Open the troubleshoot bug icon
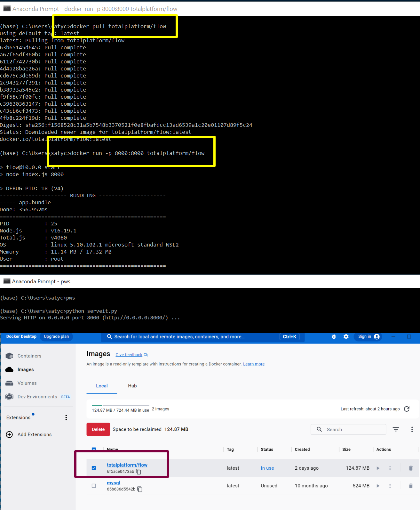This screenshot has height=510, width=420. pos(334,336)
